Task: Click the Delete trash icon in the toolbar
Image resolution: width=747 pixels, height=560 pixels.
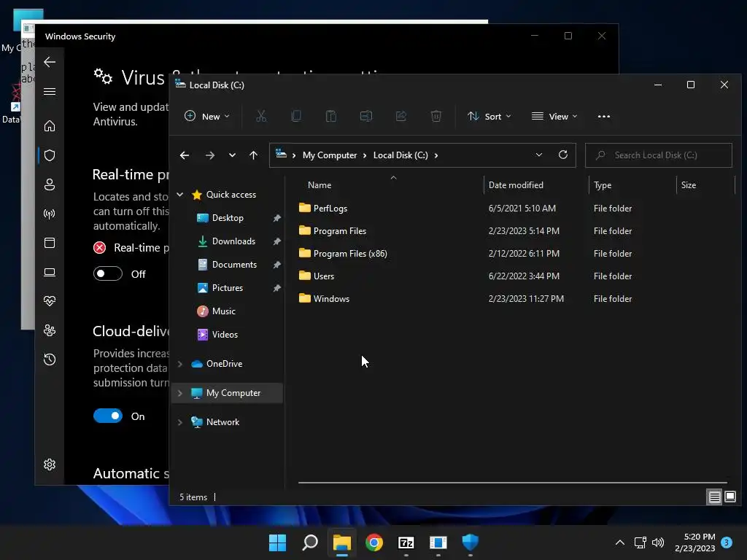Action: click(436, 116)
